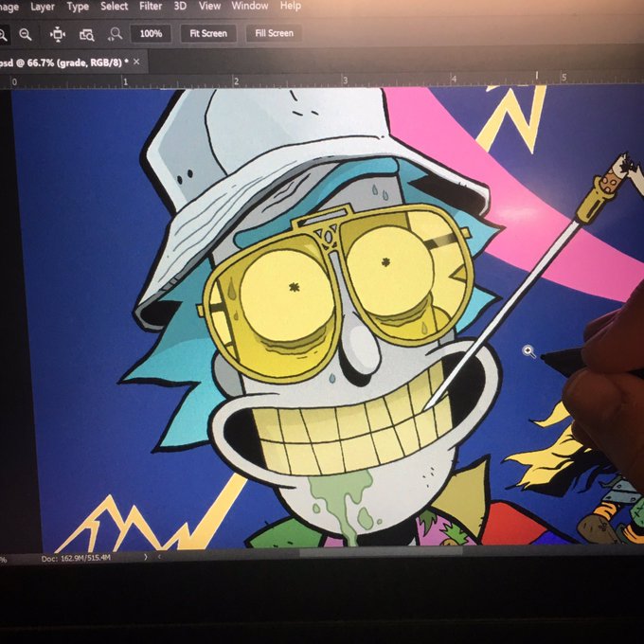Open the Select menu

(114, 7)
